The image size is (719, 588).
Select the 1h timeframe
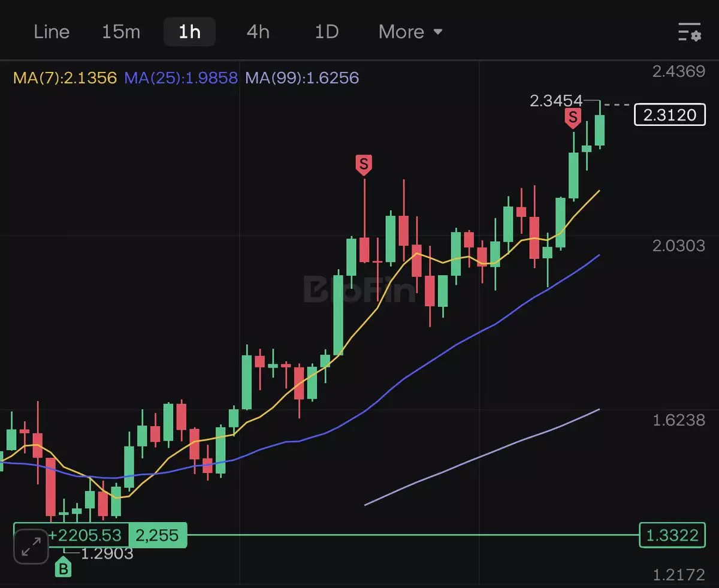(189, 32)
